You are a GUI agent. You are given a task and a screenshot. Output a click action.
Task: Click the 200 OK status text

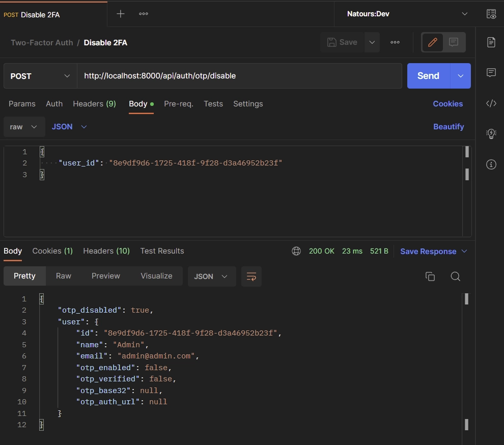(x=321, y=251)
